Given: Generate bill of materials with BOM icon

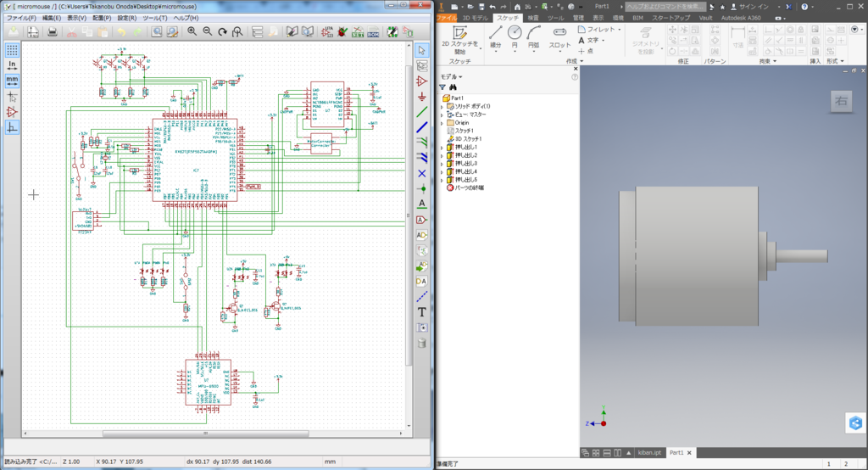Looking at the screenshot, I should coord(373,32).
